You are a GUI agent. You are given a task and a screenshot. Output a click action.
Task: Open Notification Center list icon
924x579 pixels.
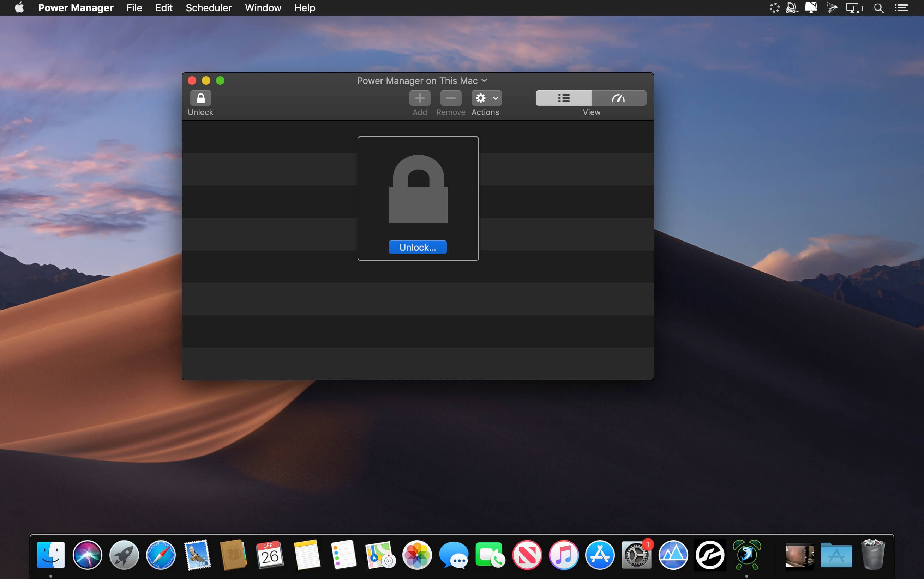(901, 8)
